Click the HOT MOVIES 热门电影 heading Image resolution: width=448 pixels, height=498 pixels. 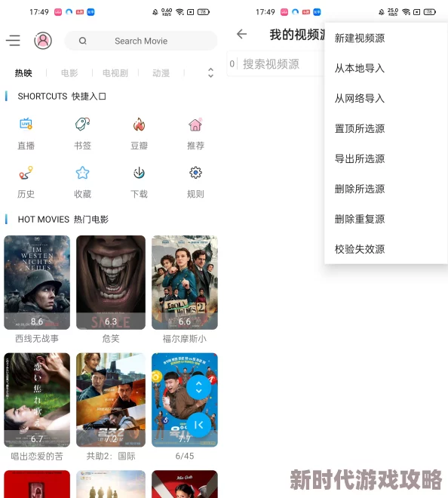63,220
